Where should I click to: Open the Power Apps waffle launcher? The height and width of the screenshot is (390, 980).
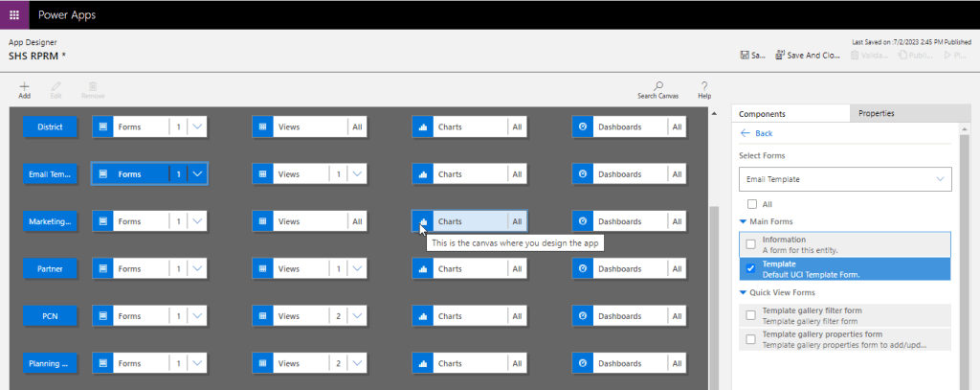click(x=13, y=14)
